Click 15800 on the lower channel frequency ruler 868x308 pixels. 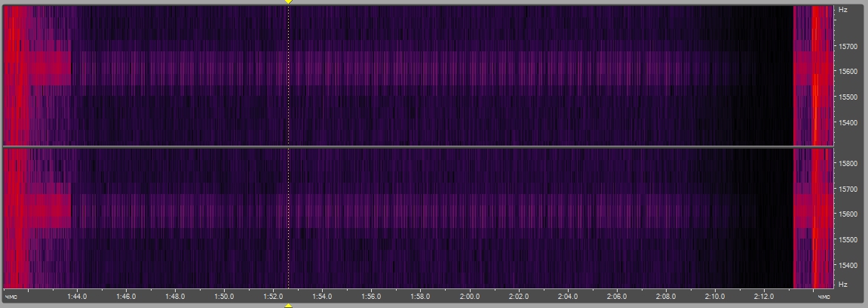tap(848, 163)
